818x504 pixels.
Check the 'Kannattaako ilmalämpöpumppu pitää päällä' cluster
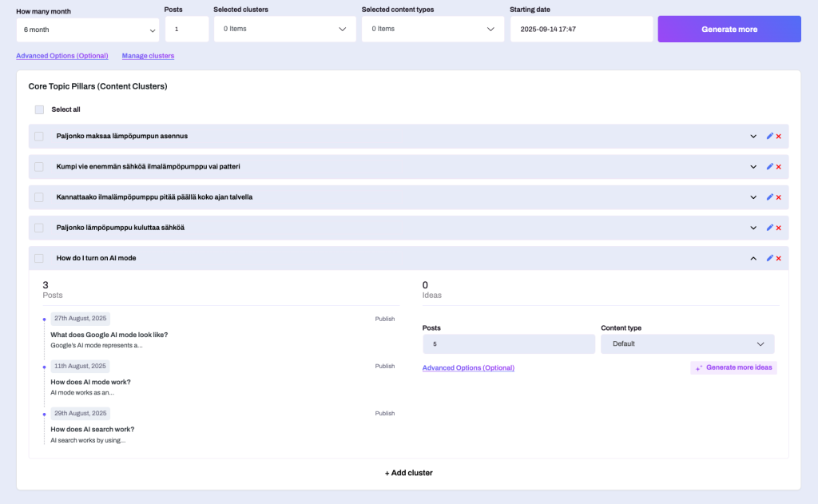[x=39, y=197]
